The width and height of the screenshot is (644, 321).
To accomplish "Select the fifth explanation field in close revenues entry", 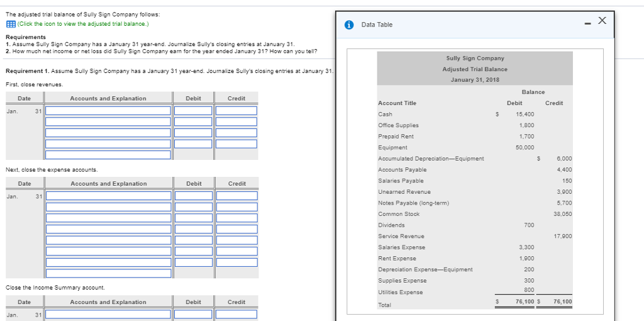I will point(108,155).
